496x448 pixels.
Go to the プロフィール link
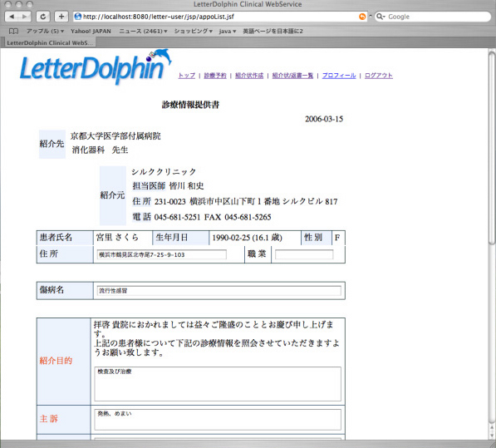pyautogui.click(x=339, y=76)
